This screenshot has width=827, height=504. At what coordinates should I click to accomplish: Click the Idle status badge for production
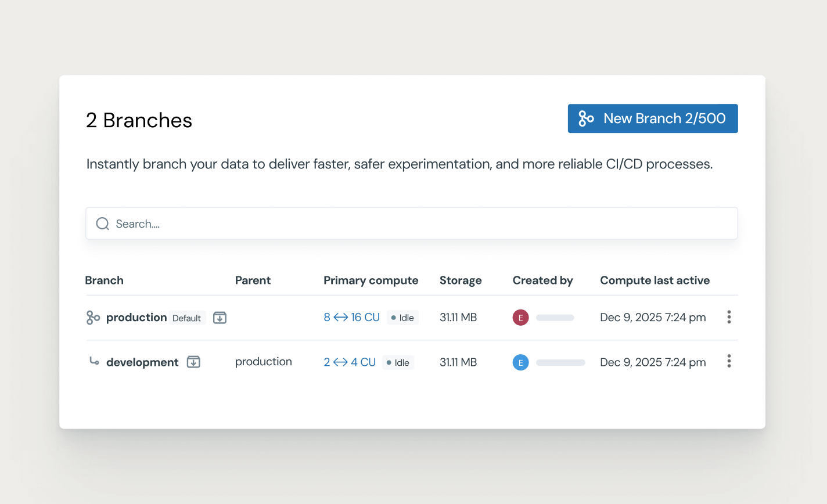[x=402, y=318]
